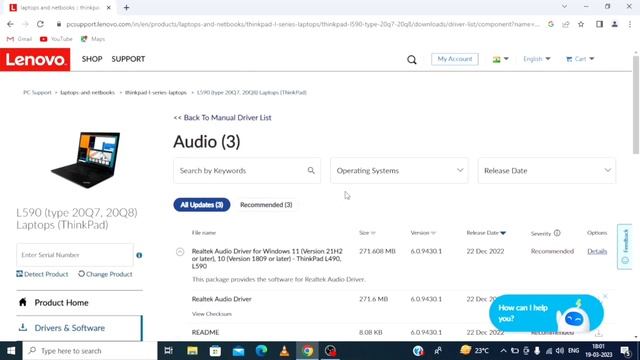640x360 pixels.
Task: Open notification center icon
Action: pyautogui.click(x=625, y=351)
